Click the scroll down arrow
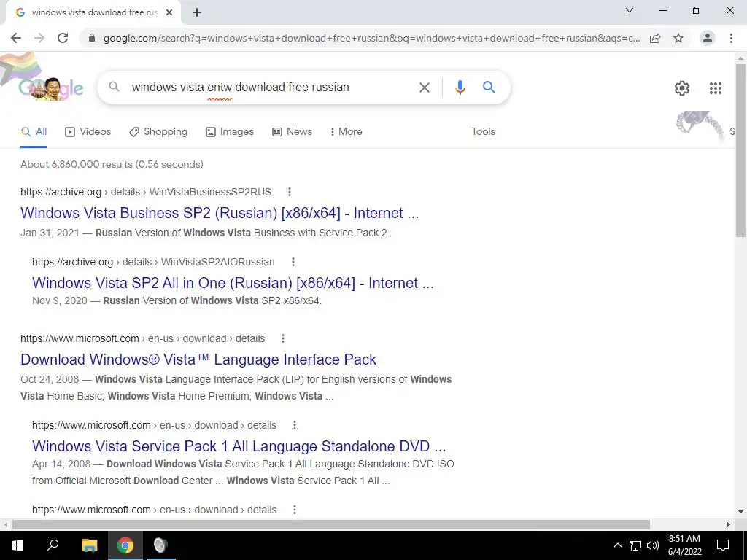Image resolution: width=747 pixels, height=560 pixels. click(741, 512)
